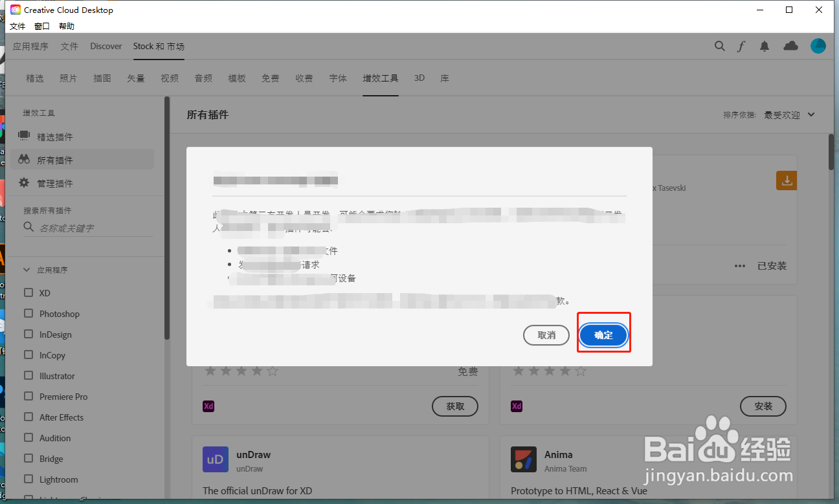Check the InCopy application filter

coord(28,355)
